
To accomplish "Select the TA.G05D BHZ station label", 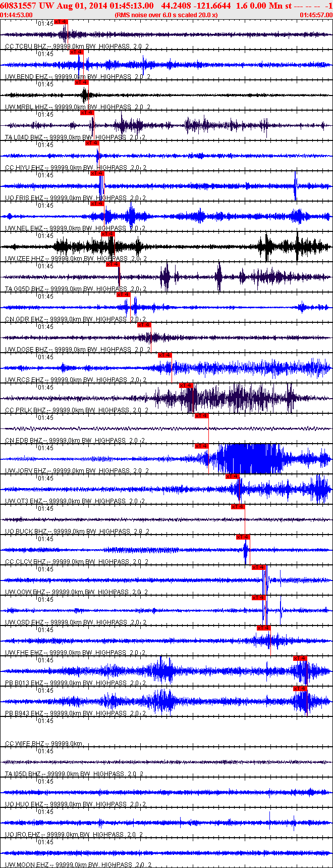I will [24, 289].
